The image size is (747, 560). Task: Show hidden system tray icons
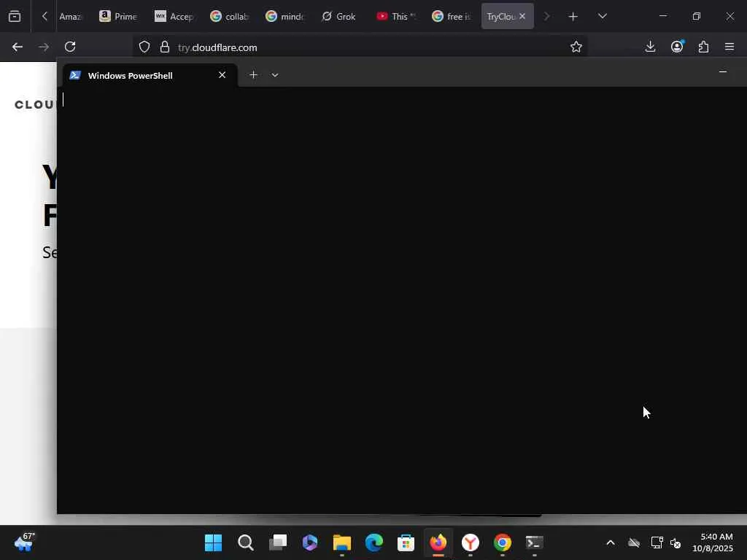(x=611, y=542)
